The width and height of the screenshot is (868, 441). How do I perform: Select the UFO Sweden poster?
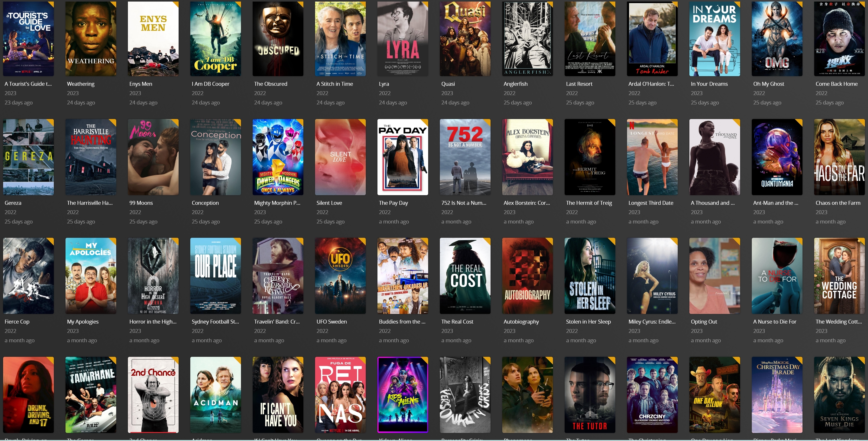click(x=340, y=276)
